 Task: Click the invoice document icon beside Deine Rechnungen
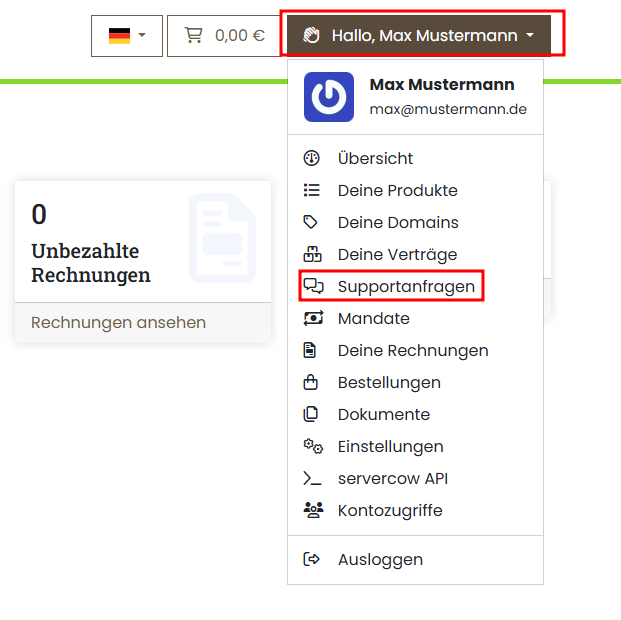click(310, 350)
